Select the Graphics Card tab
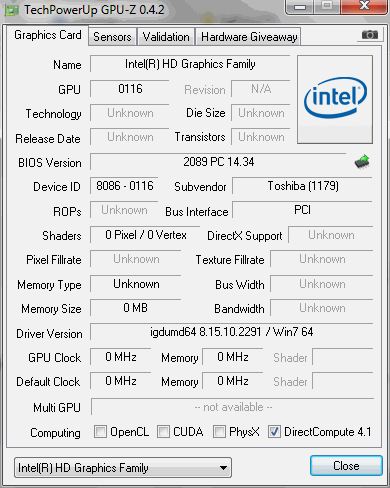 pos(48,35)
